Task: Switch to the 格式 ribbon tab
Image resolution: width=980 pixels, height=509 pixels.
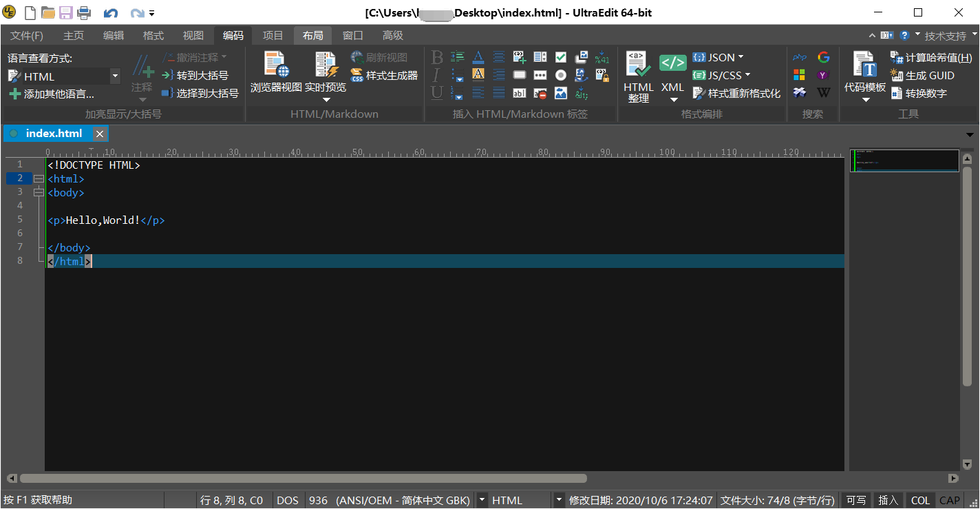Action: (153, 36)
